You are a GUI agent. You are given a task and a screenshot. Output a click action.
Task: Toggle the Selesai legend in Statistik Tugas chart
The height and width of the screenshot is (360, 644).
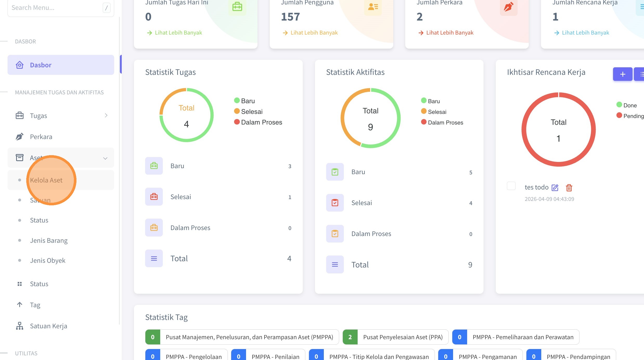pos(248,111)
